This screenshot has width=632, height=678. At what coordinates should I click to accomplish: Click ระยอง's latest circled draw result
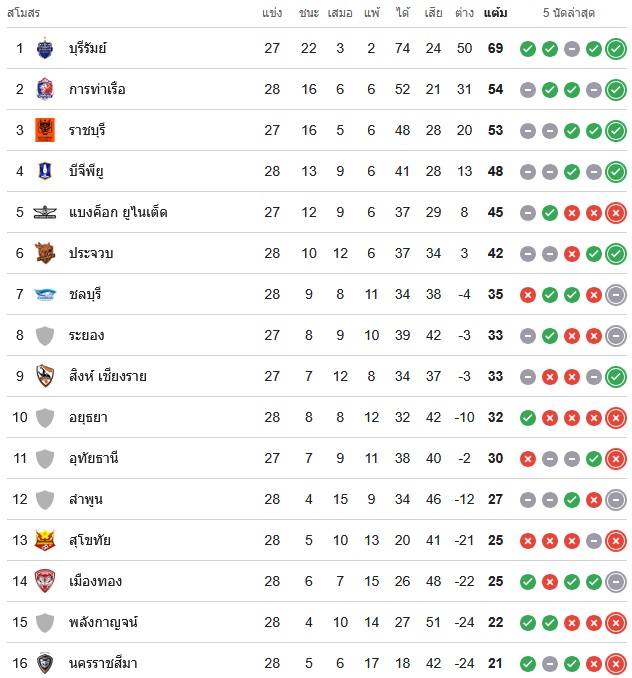pyautogui.click(x=616, y=335)
